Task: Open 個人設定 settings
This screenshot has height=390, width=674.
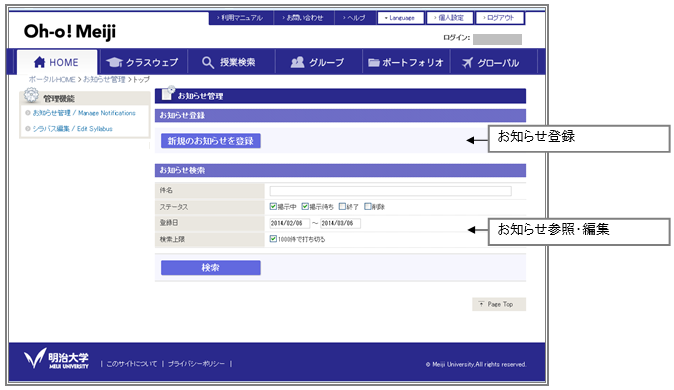Action: pos(450,18)
